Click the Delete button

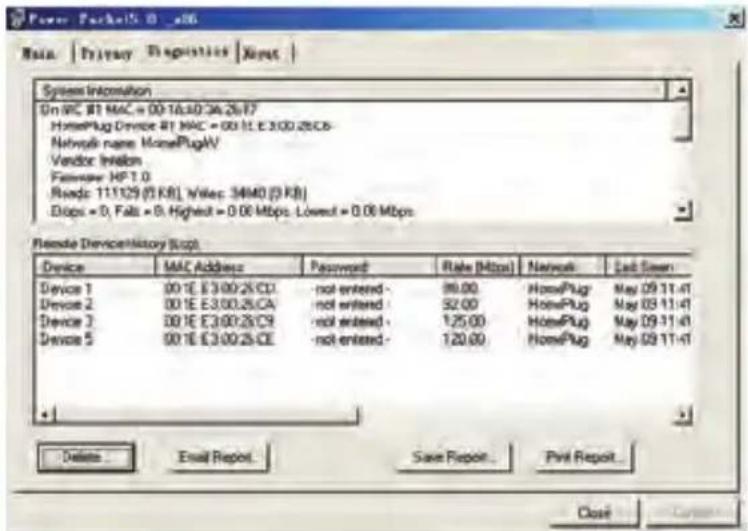pyautogui.click(x=86, y=458)
